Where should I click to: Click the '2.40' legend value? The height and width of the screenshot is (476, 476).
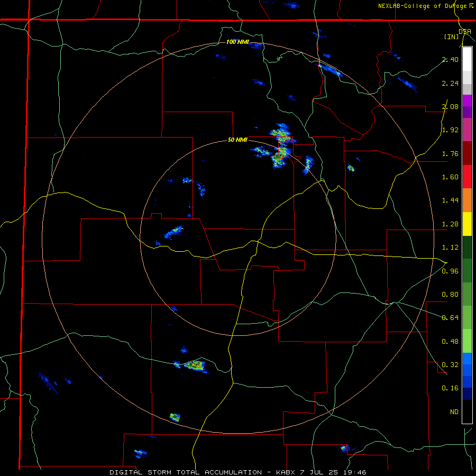click(x=450, y=59)
